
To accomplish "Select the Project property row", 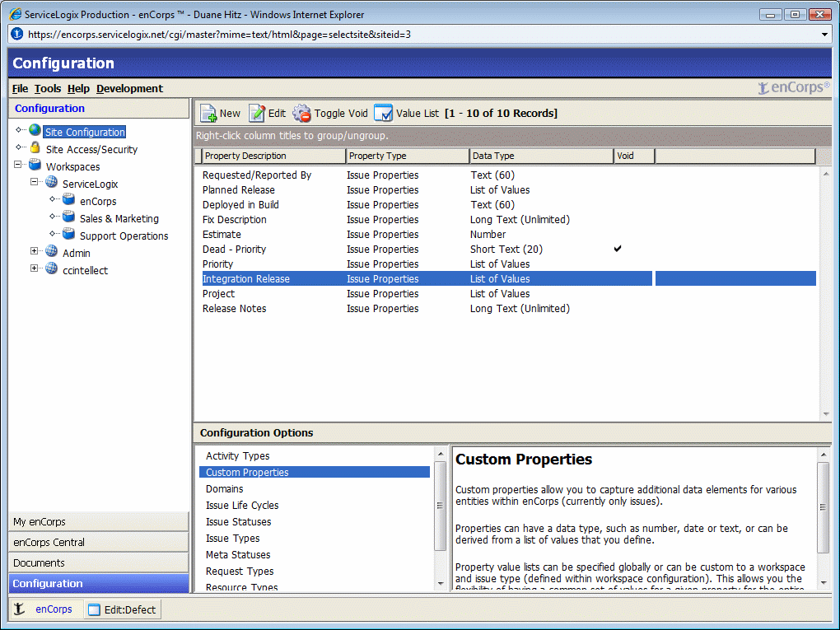I will (x=508, y=293).
